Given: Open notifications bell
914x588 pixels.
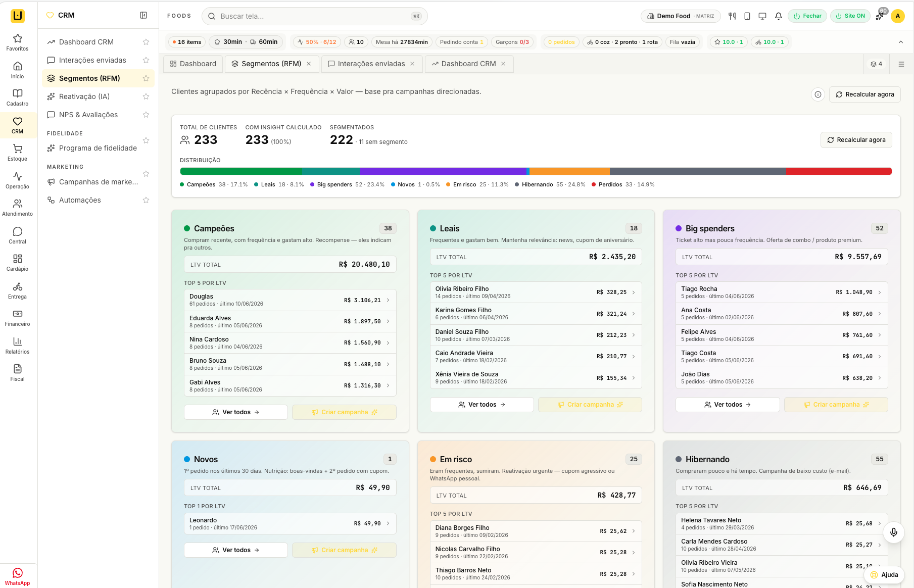Looking at the screenshot, I should (x=779, y=16).
